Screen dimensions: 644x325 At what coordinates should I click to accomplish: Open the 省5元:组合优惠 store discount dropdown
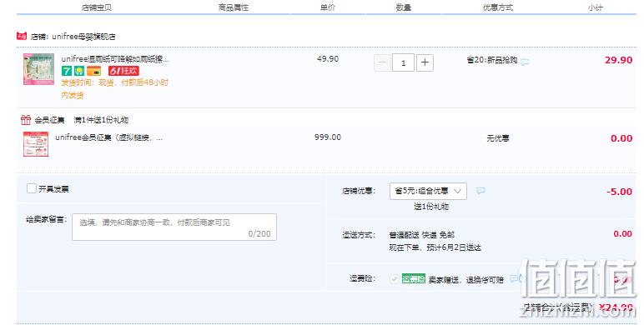pyautogui.click(x=428, y=191)
